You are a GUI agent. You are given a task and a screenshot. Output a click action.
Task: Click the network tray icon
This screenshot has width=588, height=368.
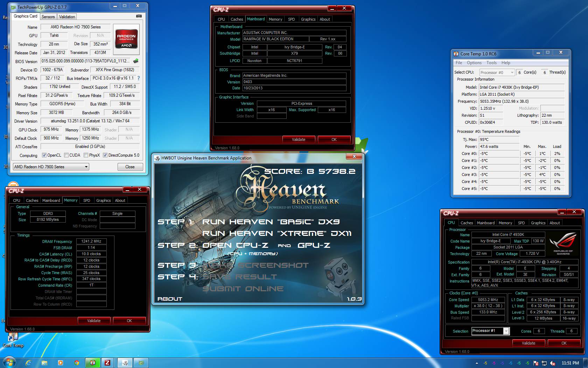[x=544, y=363]
